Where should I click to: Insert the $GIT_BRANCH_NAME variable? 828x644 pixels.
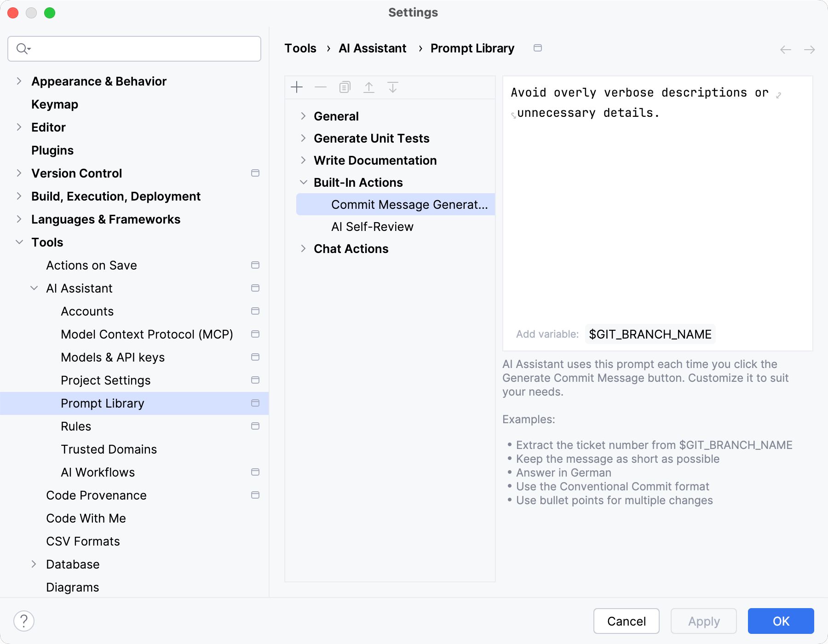pos(650,334)
